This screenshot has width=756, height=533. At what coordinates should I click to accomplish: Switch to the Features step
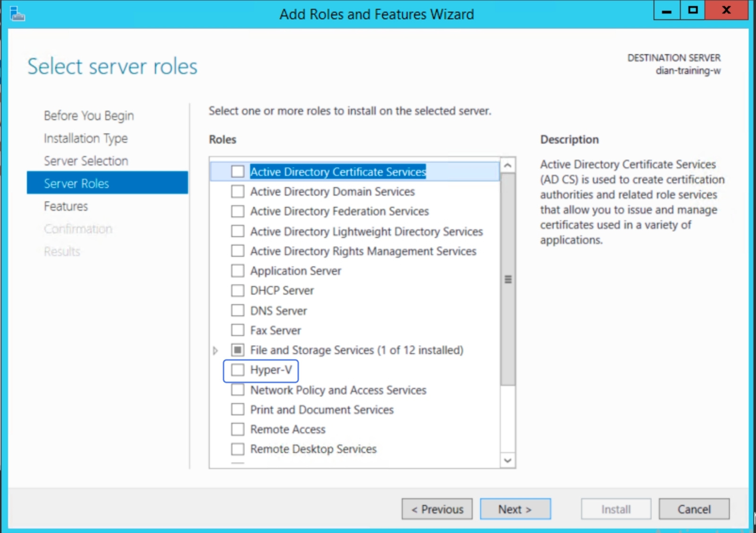click(x=66, y=206)
